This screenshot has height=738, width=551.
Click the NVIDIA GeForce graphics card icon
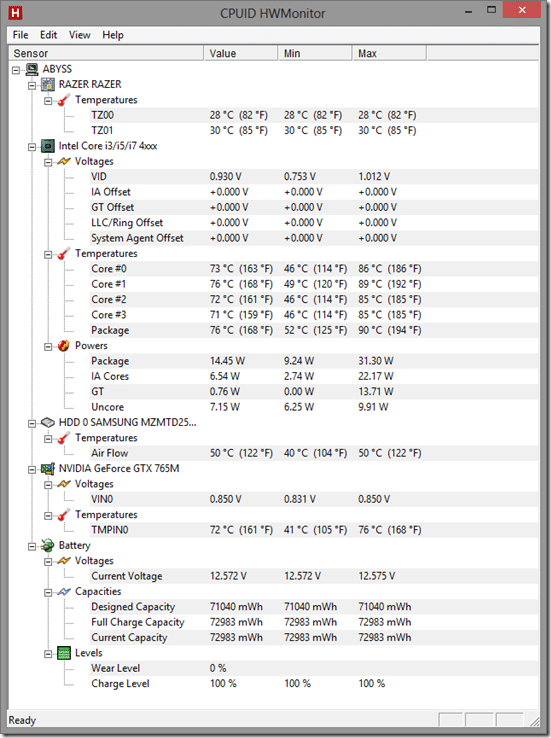point(48,469)
